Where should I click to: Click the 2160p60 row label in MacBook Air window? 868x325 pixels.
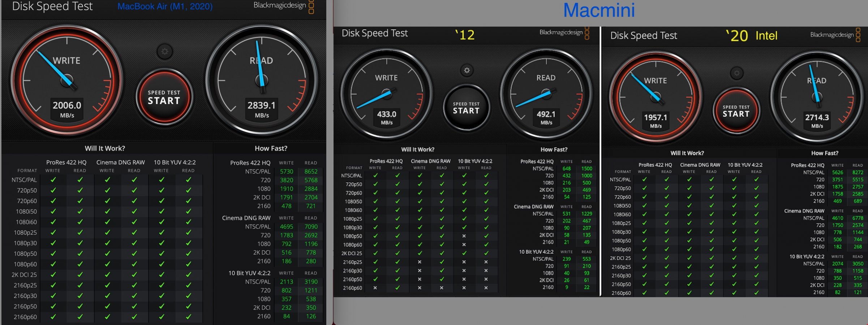[25, 317]
